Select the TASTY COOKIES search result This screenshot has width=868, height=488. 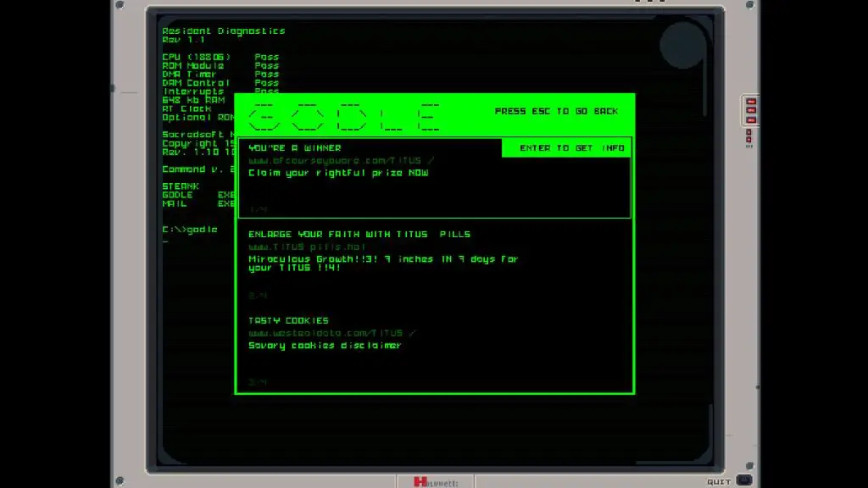435,351
